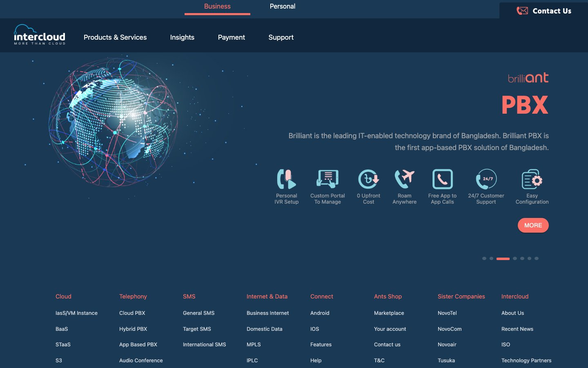Open the Hybrid PBX link

(x=133, y=329)
